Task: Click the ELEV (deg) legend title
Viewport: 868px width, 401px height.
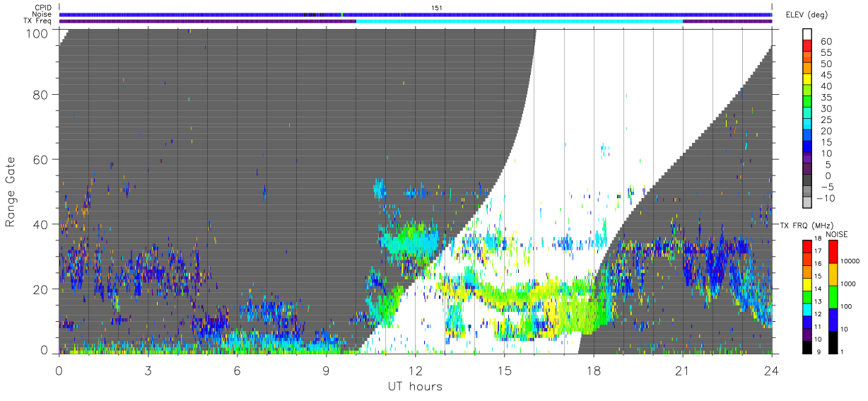Action: coord(807,15)
